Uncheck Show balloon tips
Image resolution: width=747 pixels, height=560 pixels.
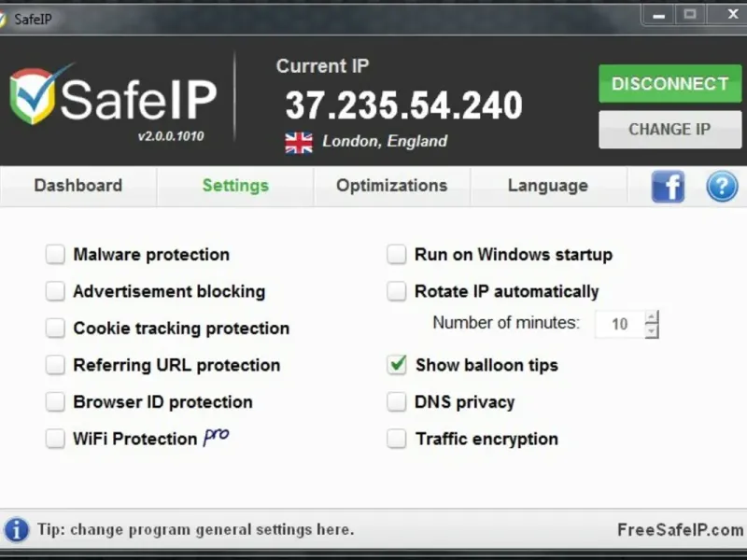[397, 365]
